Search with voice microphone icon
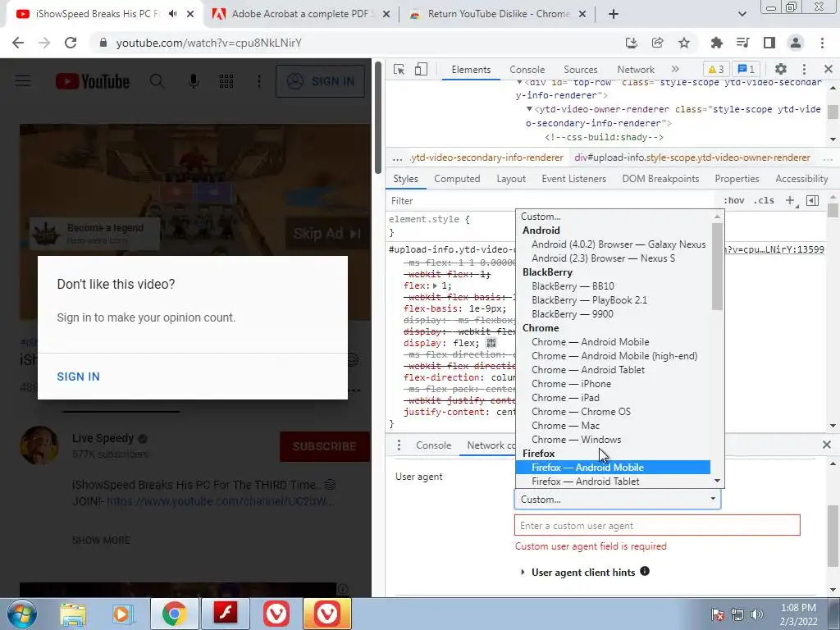The image size is (840, 630). pyautogui.click(x=194, y=81)
